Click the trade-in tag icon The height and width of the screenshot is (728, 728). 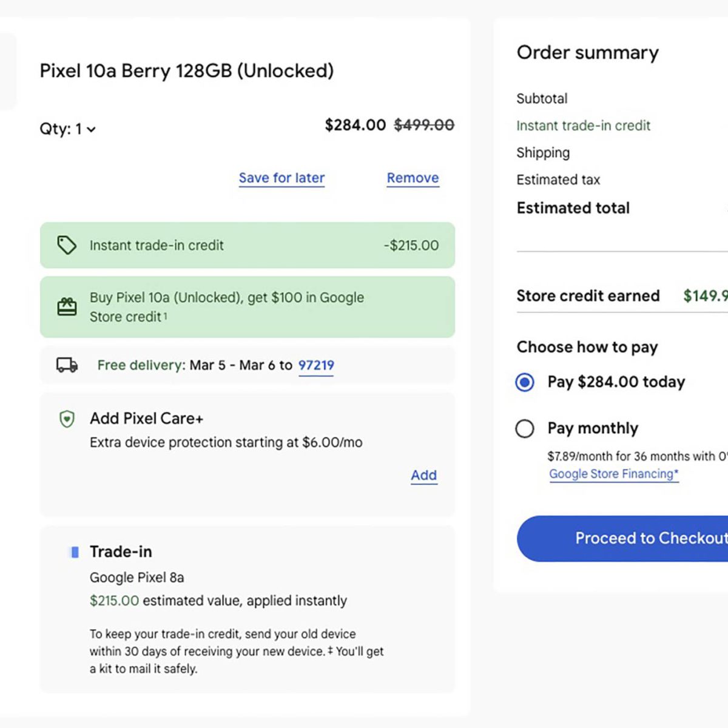coord(67,245)
